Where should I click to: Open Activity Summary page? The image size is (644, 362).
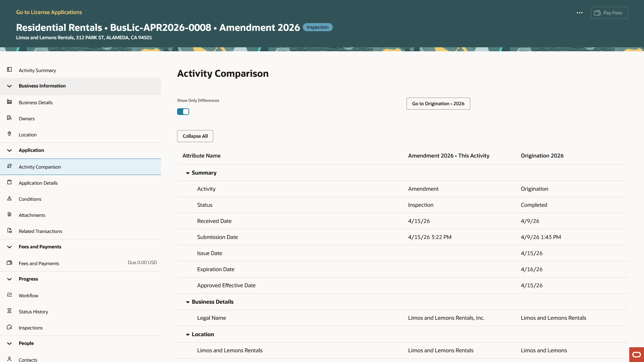click(x=37, y=70)
